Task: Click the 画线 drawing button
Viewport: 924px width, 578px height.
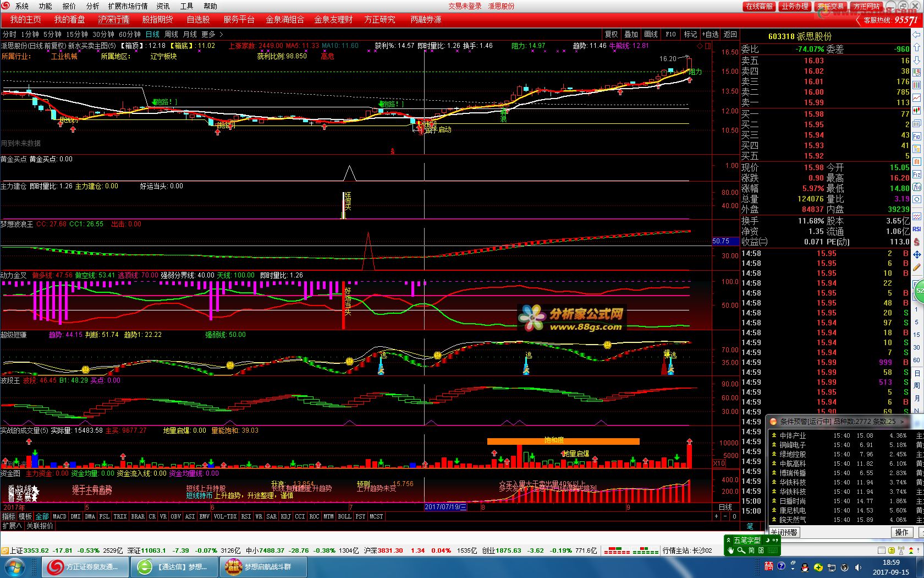Action: (x=651, y=34)
